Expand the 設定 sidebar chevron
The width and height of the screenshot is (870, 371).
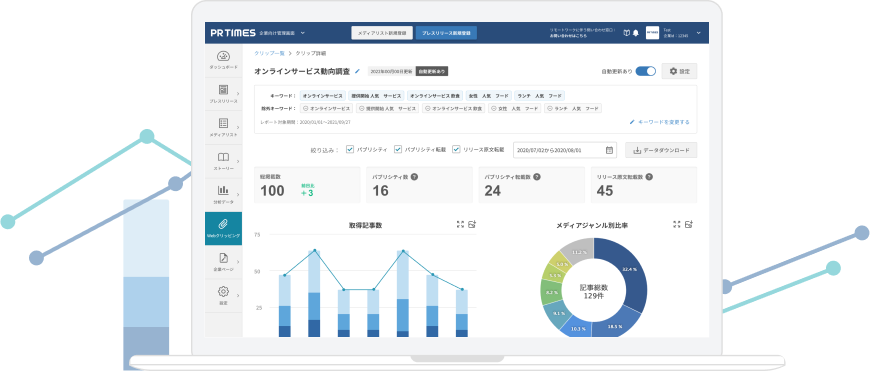click(239, 295)
